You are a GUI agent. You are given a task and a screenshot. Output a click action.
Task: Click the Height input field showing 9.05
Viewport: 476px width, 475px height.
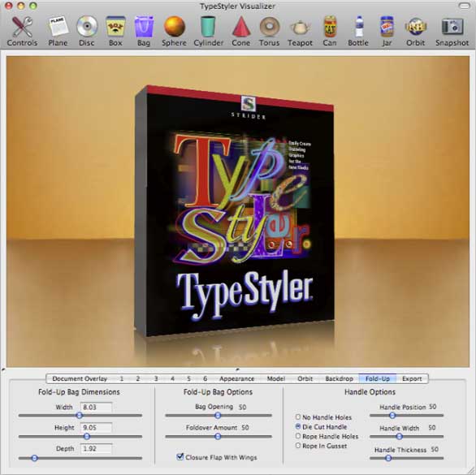click(x=96, y=427)
